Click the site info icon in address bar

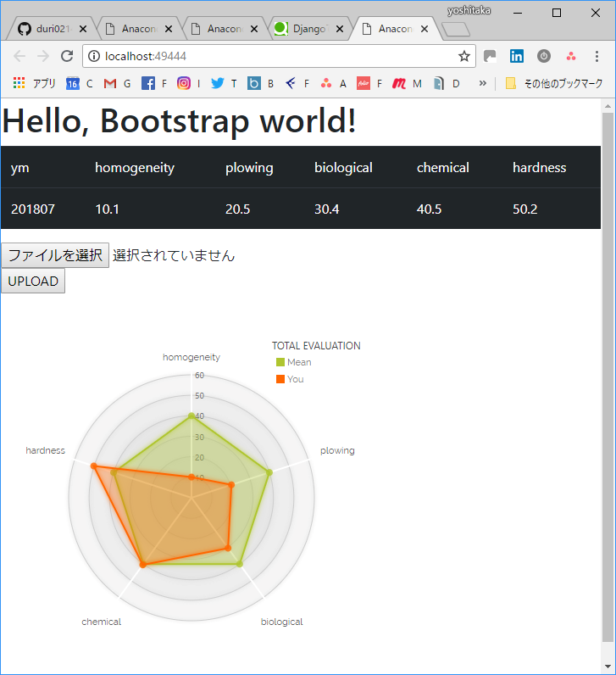(94, 57)
